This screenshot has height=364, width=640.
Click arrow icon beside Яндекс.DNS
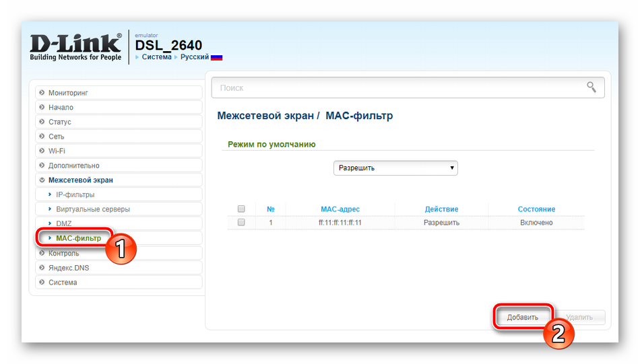(42, 267)
